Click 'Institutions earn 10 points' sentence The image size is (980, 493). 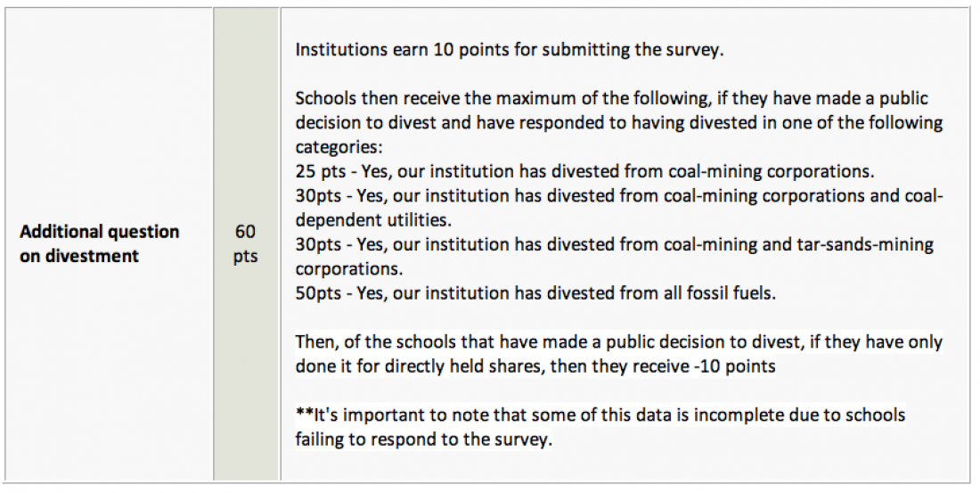(509, 49)
